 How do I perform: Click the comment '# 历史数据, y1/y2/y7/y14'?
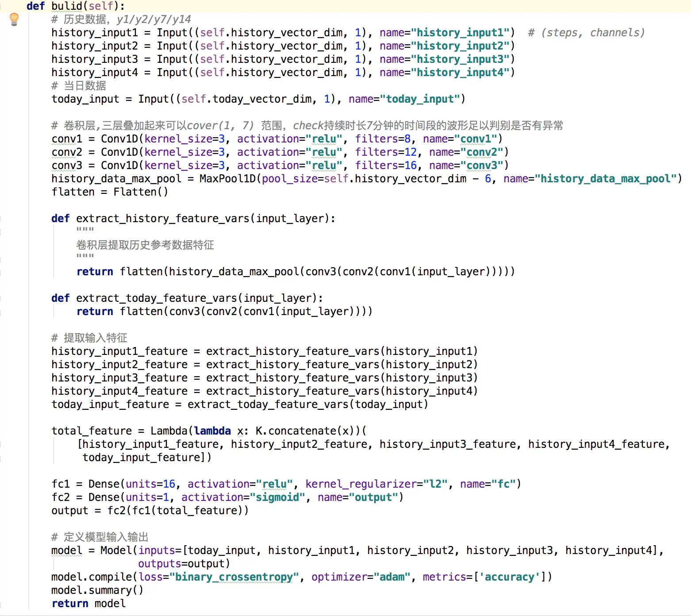coord(121,19)
